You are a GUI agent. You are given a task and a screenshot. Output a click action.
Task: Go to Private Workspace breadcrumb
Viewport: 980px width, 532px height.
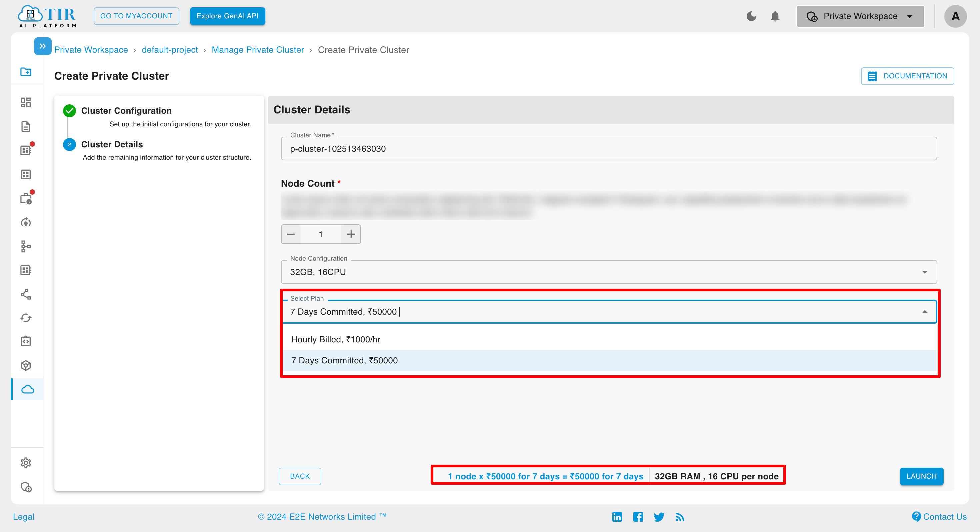coord(91,50)
